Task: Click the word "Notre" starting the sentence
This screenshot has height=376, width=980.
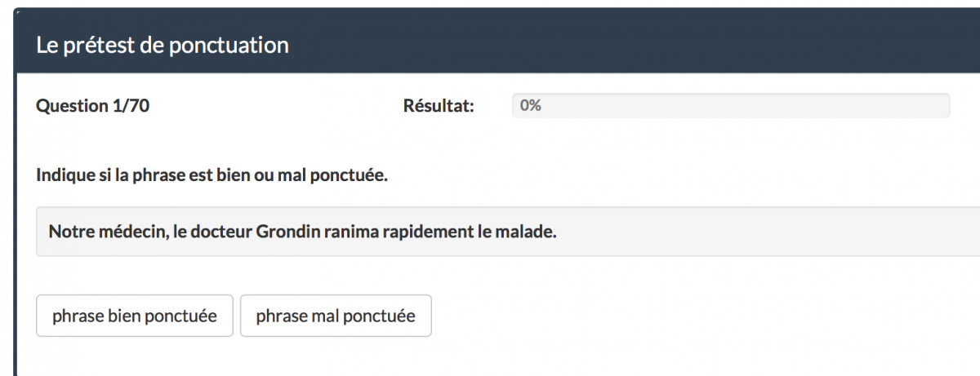Action: pyautogui.click(x=68, y=231)
